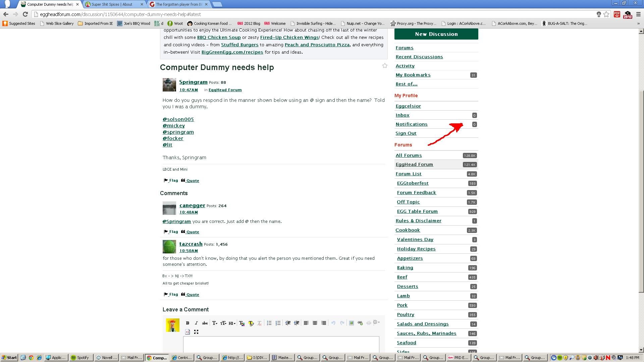Click the text highlight color icon
Screen dimensions: 644x362
251,323
